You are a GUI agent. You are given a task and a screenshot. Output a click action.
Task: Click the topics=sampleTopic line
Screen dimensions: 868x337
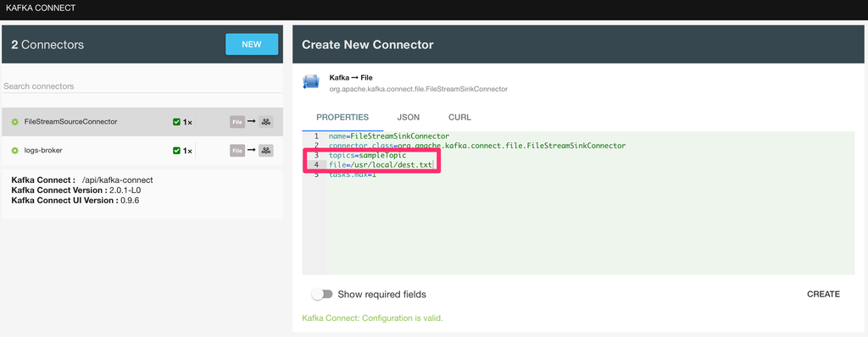[x=367, y=156]
